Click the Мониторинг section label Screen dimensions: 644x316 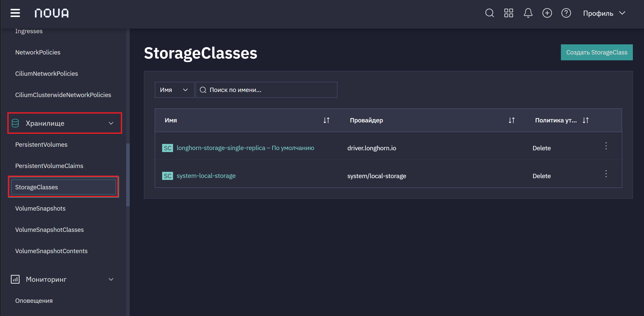(46, 279)
